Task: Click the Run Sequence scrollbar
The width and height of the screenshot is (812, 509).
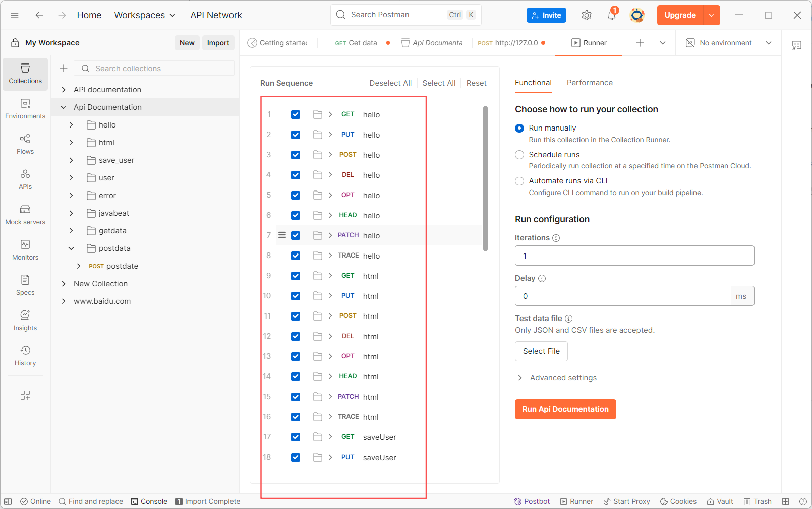Action: tap(485, 178)
